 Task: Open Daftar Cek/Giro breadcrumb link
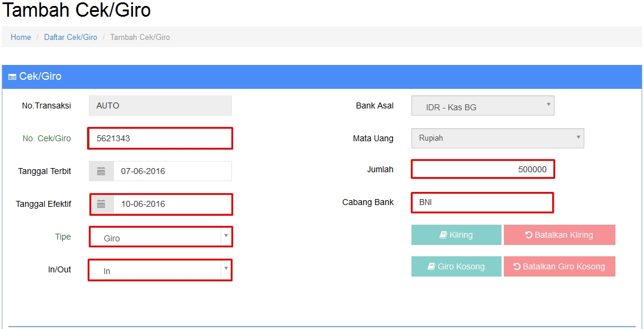point(70,37)
